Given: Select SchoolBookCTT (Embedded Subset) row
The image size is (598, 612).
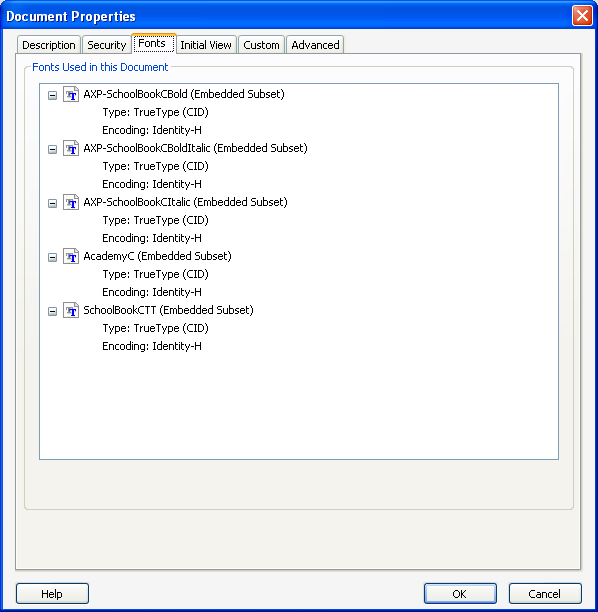Looking at the screenshot, I should pyautogui.click(x=168, y=310).
